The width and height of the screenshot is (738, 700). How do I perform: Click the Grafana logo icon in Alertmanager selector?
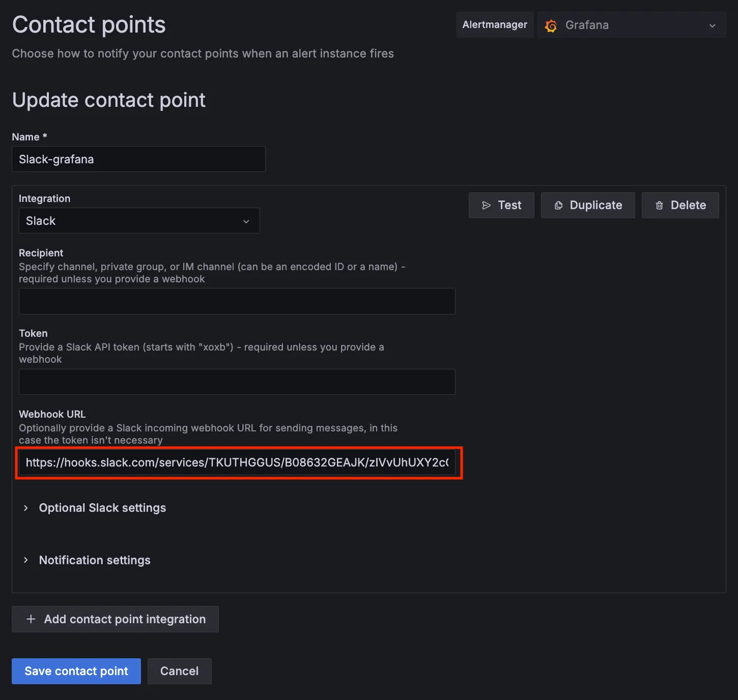[551, 25]
